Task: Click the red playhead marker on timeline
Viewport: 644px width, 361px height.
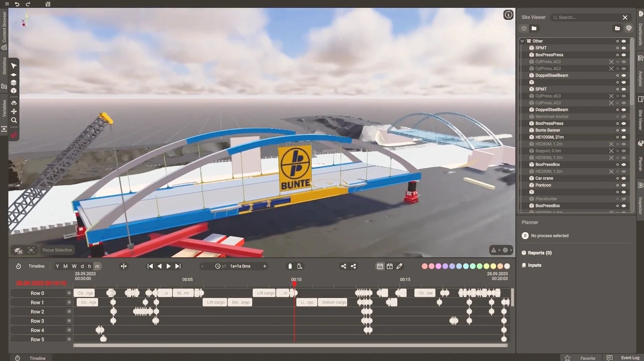Action: [x=294, y=284]
